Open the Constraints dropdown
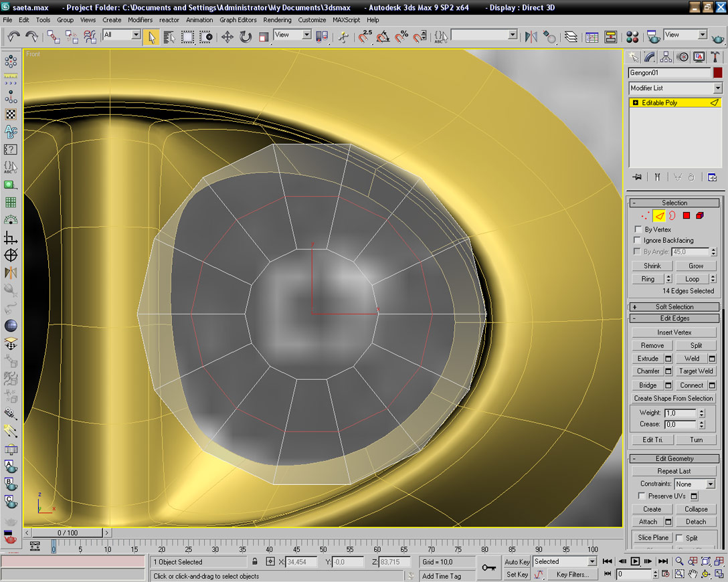This screenshot has width=728, height=582. coord(695,484)
